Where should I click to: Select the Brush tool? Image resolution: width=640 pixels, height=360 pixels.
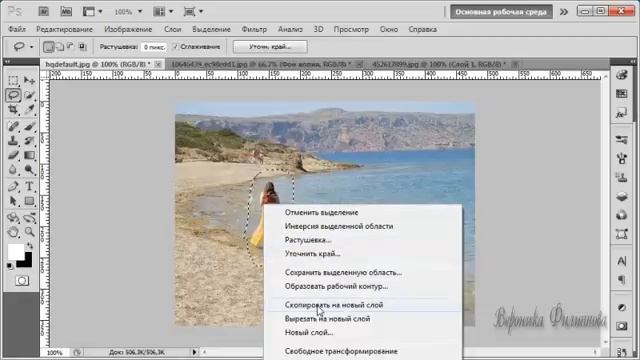point(29,126)
